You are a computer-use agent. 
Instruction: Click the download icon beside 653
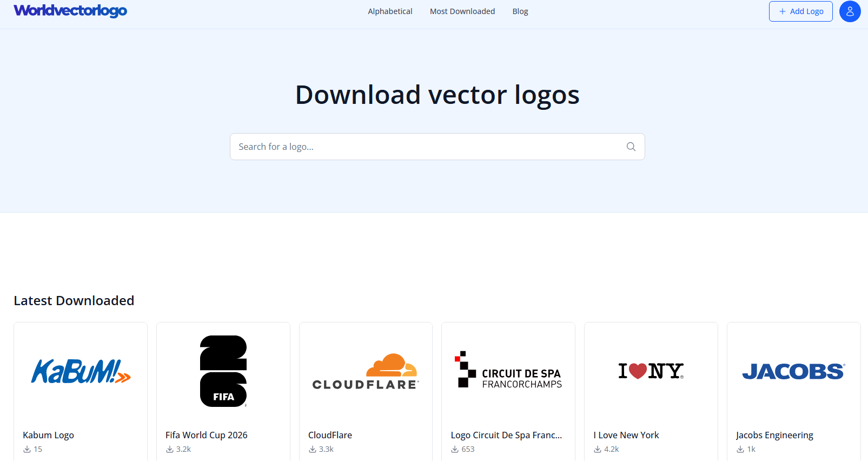455,449
